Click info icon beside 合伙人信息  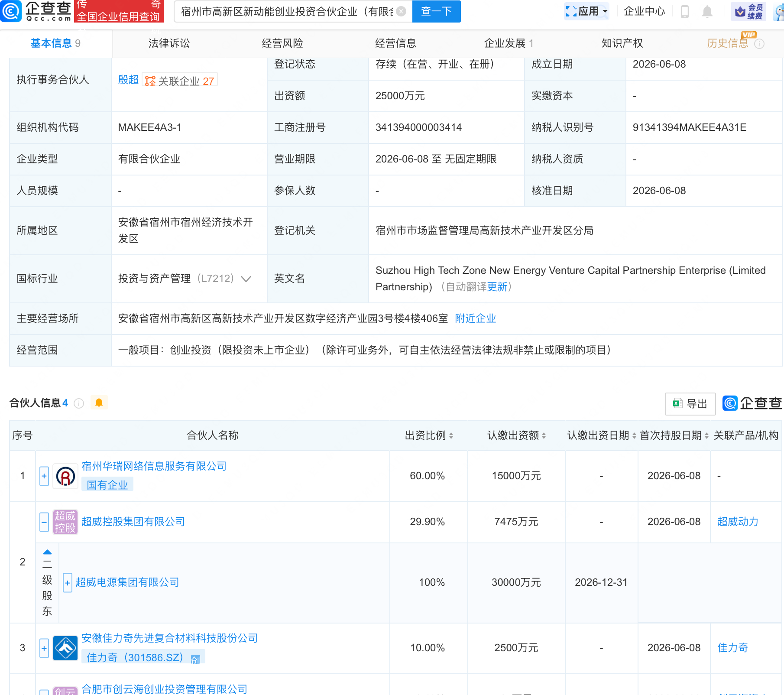79,403
